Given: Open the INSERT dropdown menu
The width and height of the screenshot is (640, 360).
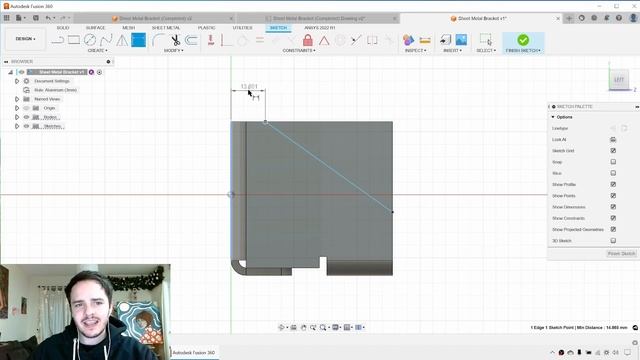Looking at the screenshot, I should pyautogui.click(x=452, y=50).
